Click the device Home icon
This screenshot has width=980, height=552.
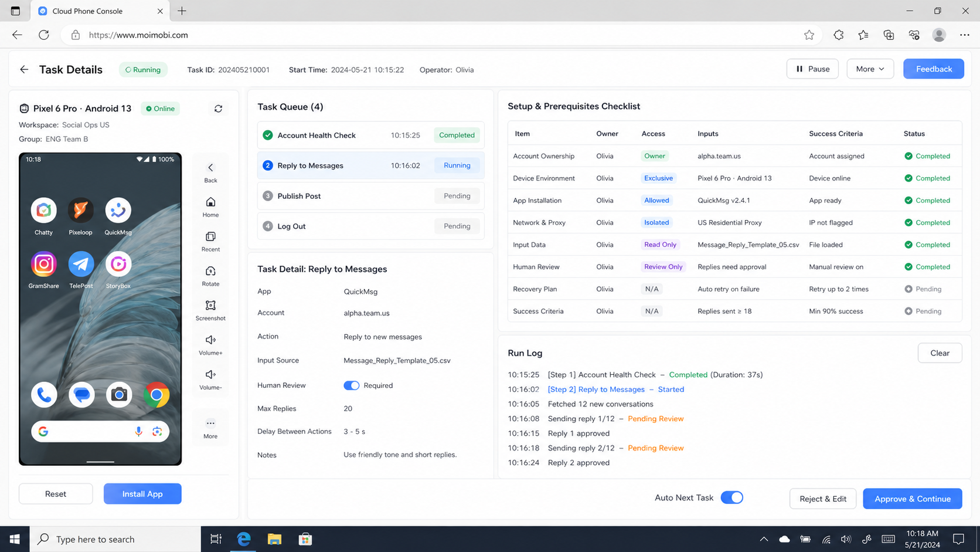[x=210, y=202]
